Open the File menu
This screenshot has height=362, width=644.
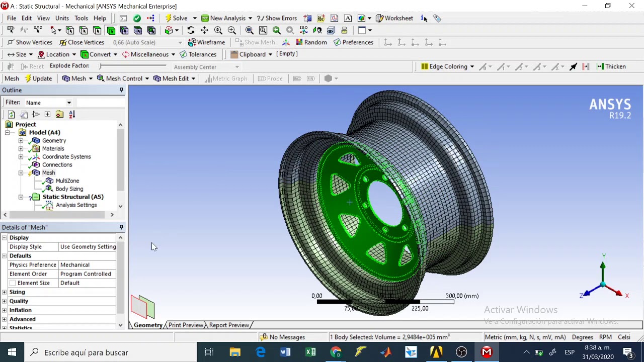coord(12,18)
